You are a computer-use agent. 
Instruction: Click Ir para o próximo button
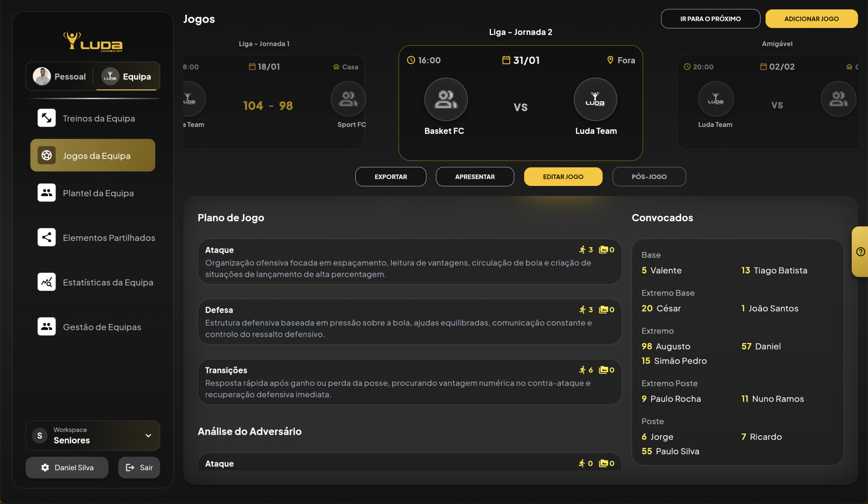[x=710, y=19]
